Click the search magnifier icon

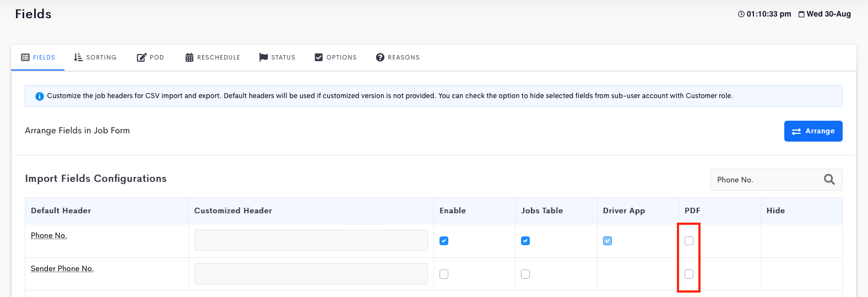[x=829, y=180]
